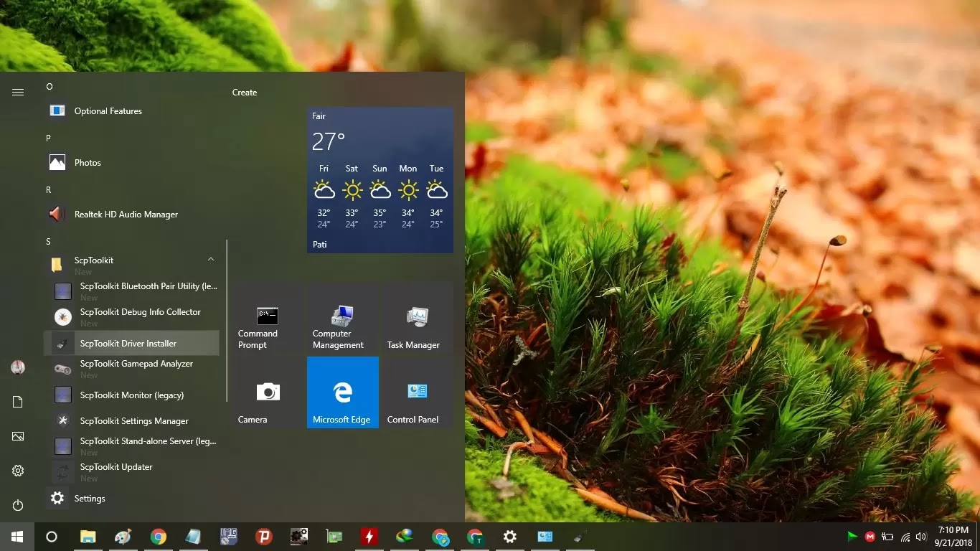Open Photos from the apps list
The image size is (980, 551).
(87, 162)
